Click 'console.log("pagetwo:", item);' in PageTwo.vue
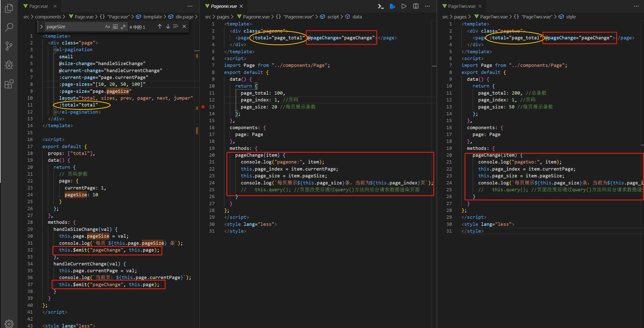Viewport: 644px width, 328px height. point(520,162)
